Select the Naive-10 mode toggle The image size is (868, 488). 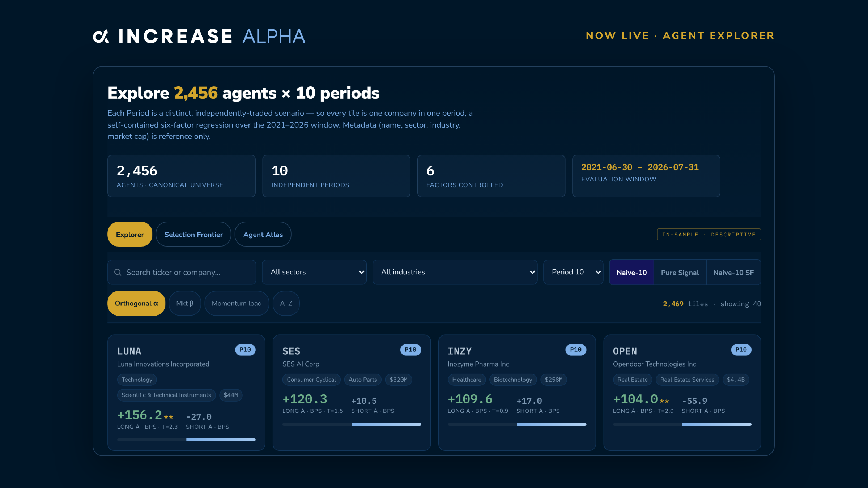coord(631,272)
